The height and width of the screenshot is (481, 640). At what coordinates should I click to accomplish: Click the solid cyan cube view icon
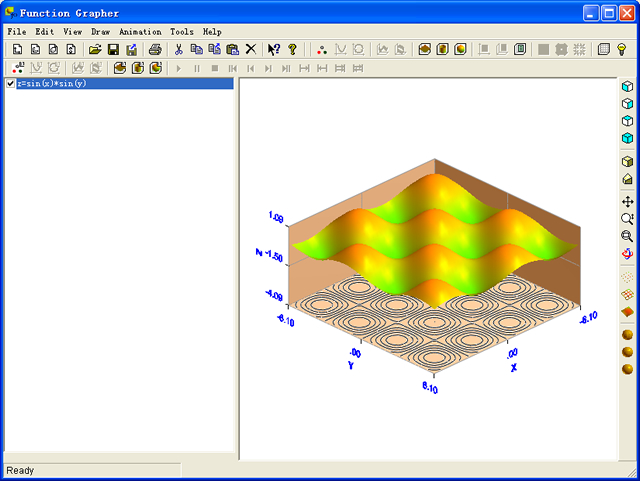coord(627,138)
